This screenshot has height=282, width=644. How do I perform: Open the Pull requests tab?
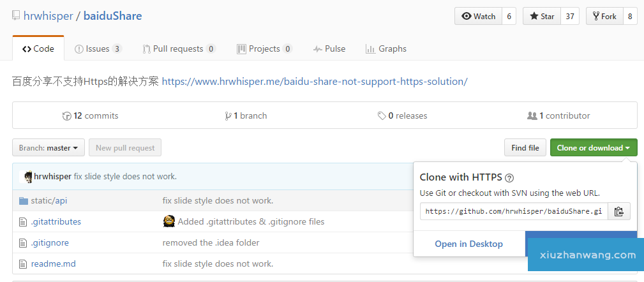click(x=179, y=49)
